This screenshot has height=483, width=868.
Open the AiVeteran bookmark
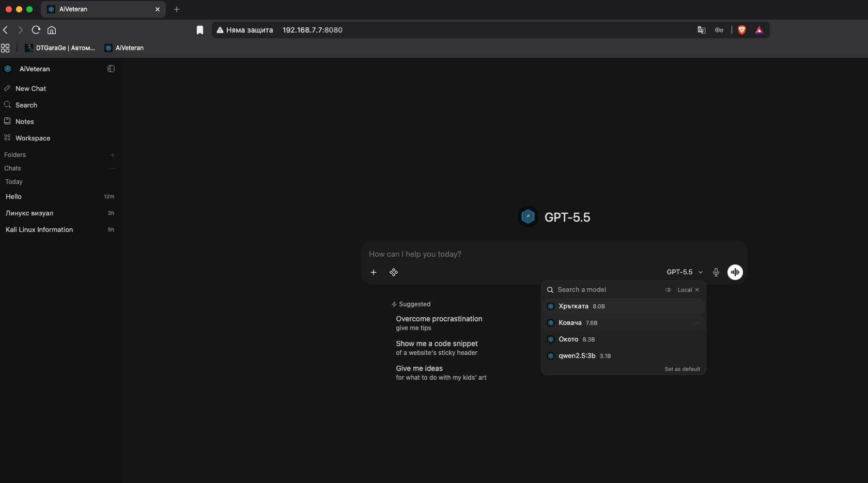124,48
